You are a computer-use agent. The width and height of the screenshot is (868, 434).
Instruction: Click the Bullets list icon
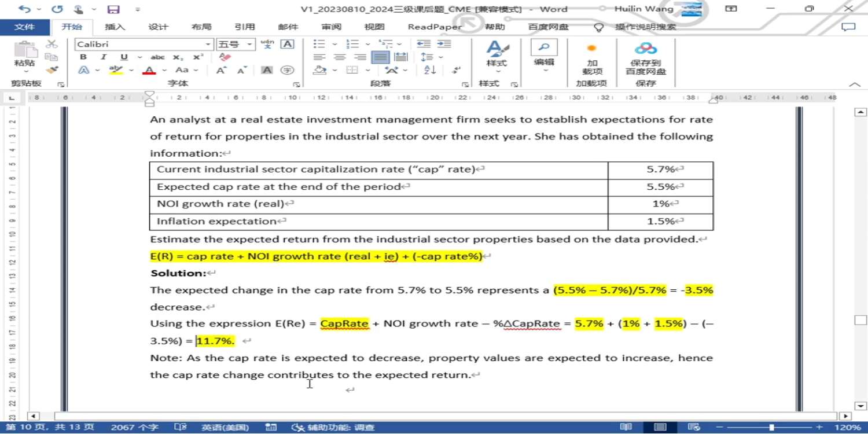click(x=319, y=44)
